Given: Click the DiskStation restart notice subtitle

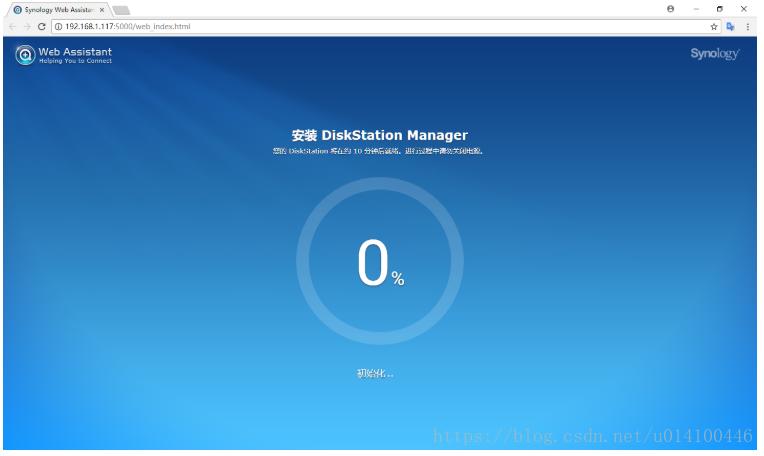Looking at the screenshot, I should pyautogui.click(x=378, y=151).
